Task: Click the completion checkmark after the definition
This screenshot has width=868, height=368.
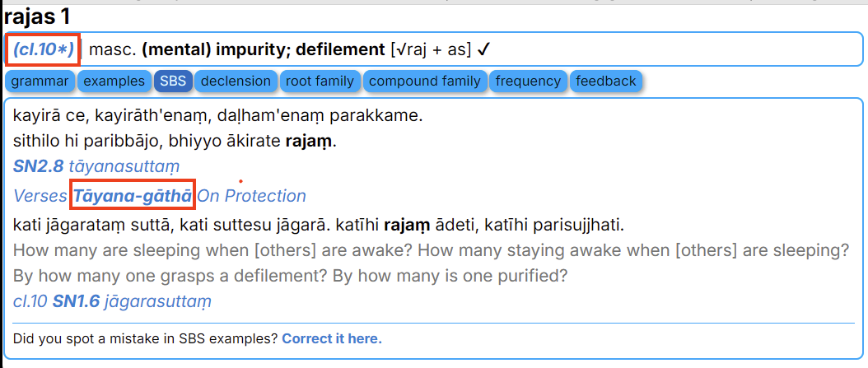Action: 484,50
